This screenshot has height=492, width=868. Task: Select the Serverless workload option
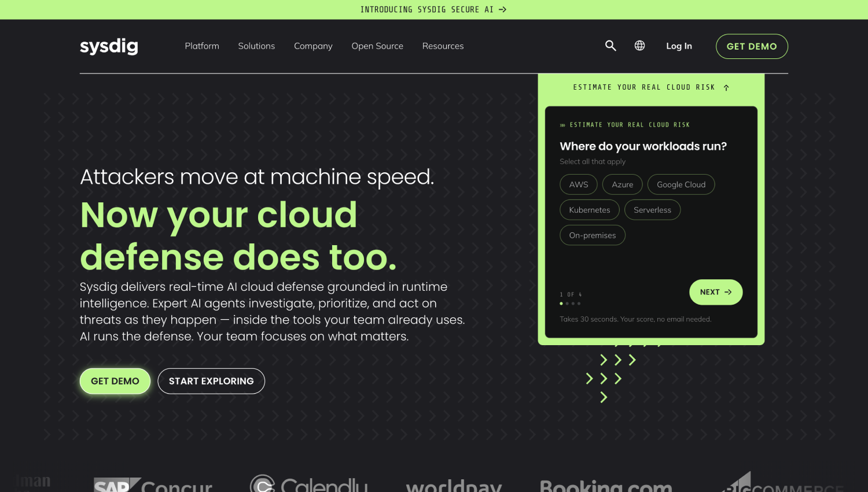pos(652,210)
